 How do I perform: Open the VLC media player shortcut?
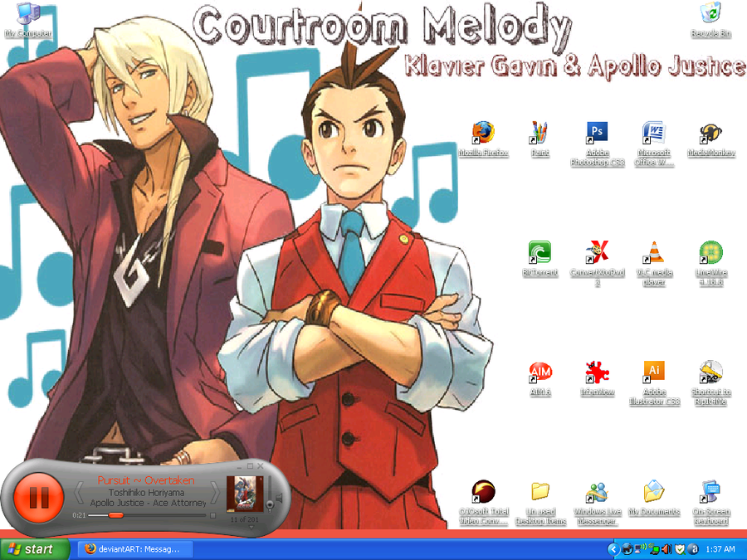click(x=654, y=263)
